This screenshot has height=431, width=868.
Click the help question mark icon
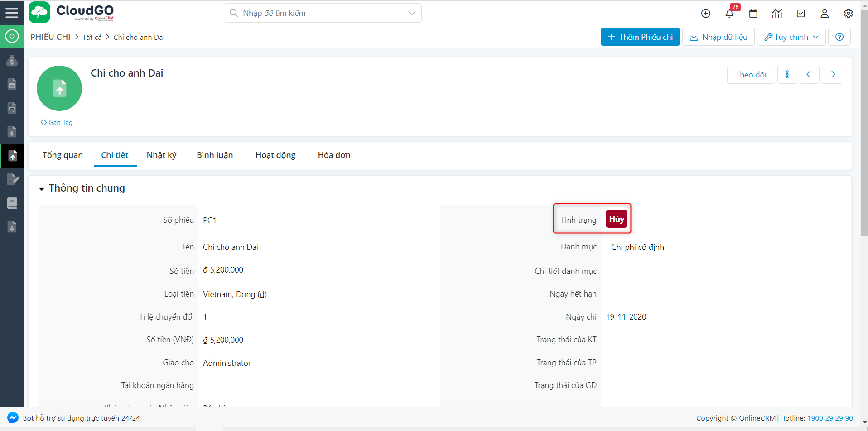839,37
